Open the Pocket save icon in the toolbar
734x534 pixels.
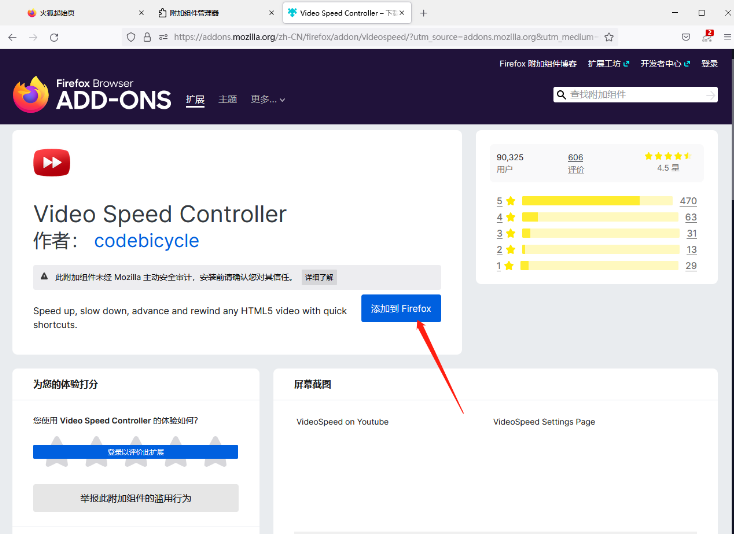(686, 37)
